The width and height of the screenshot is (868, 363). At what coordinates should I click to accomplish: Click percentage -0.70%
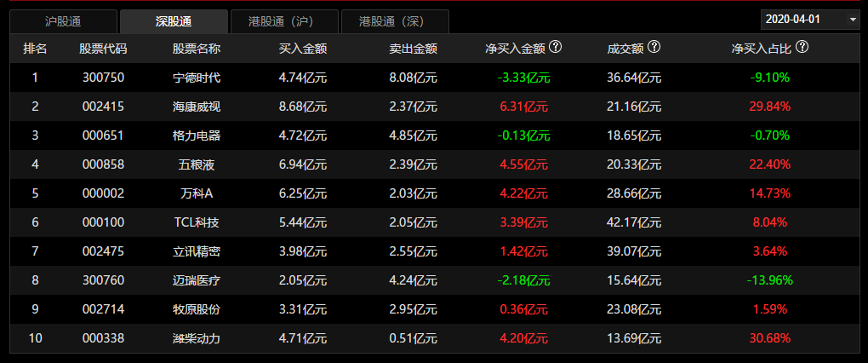(x=770, y=135)
